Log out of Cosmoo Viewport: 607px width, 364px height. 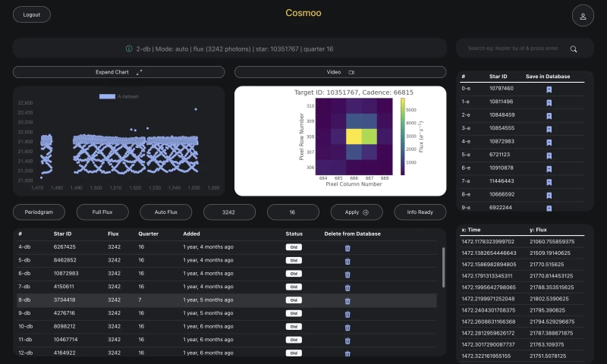[32, 14]
